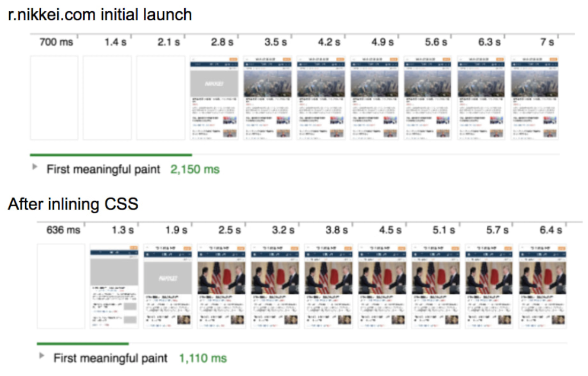Click the blank 700 ms filmstrip frame
The width and height of the screenshot is (588, 376).
pyautogui.click(x=54, y=97)
